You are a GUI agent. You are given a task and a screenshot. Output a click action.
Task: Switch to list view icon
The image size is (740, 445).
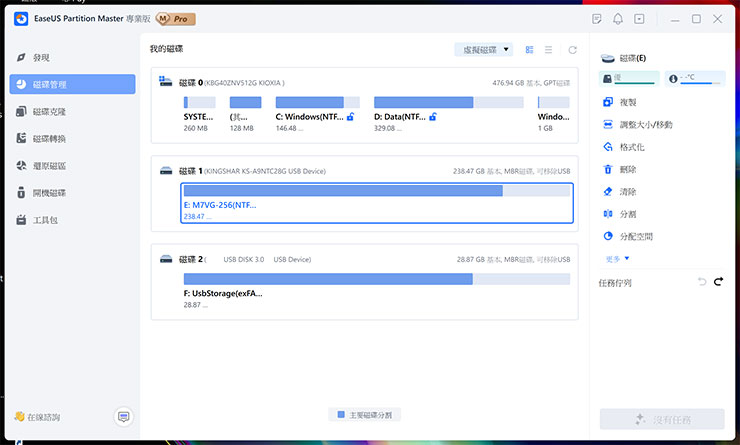click(548, 50)
